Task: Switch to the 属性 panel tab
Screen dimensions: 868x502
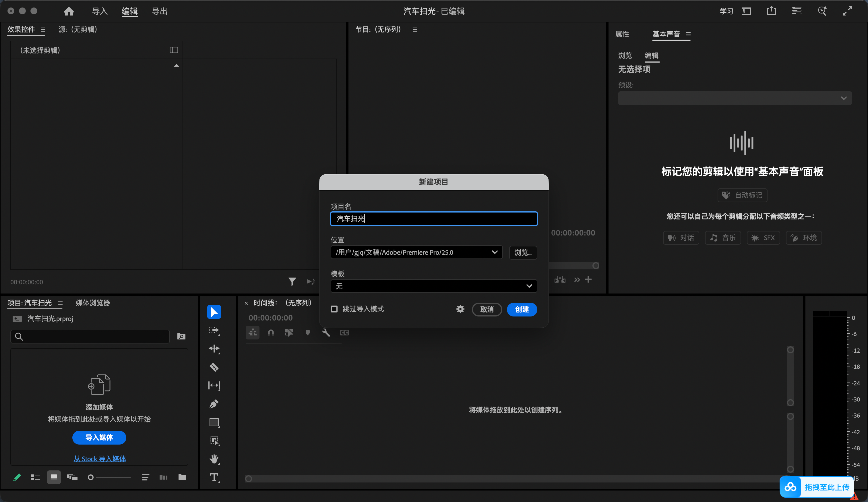Action: (622, 34)
